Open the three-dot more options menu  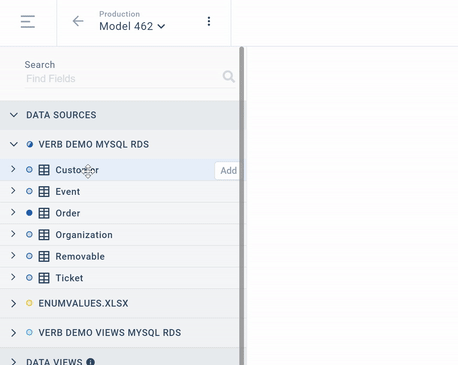(x=209, y=21)
